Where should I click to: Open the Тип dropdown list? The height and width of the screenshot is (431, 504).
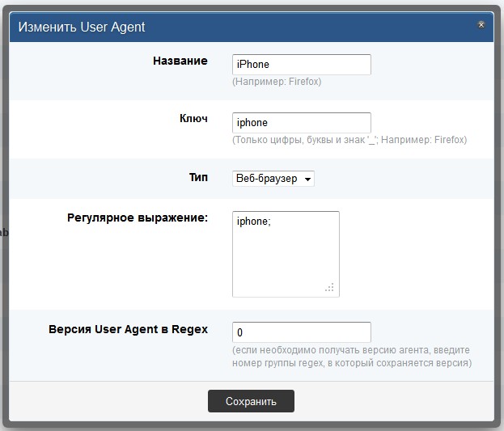click(x=273, y=179)
